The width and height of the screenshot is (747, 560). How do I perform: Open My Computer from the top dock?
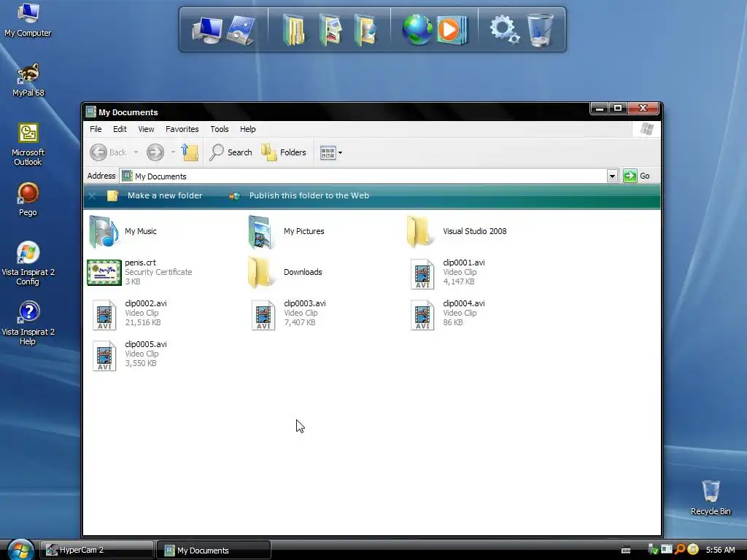pyautogui.click(x=206, y=30)
